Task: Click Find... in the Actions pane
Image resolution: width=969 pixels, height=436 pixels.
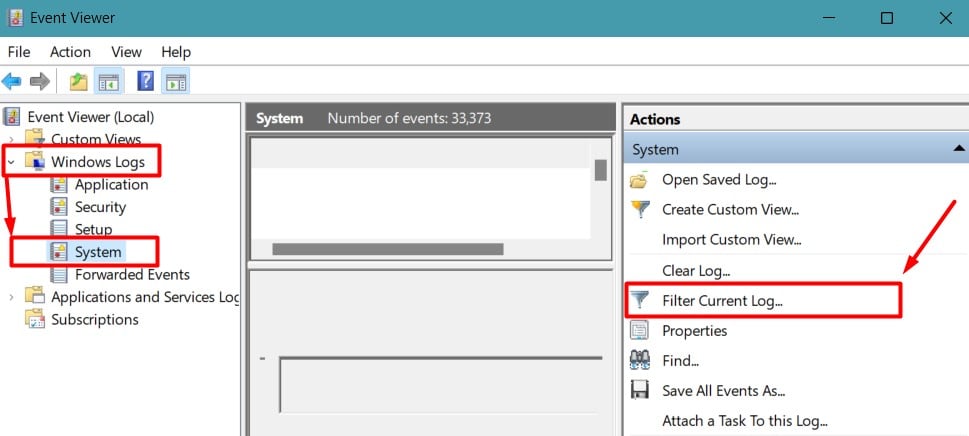Action: coord(680,360)
